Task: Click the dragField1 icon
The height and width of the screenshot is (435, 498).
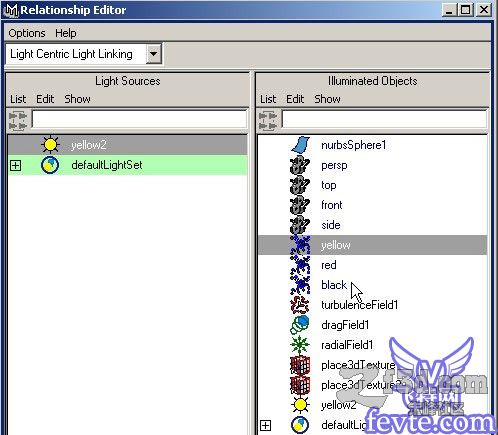Action: (300, 325)
